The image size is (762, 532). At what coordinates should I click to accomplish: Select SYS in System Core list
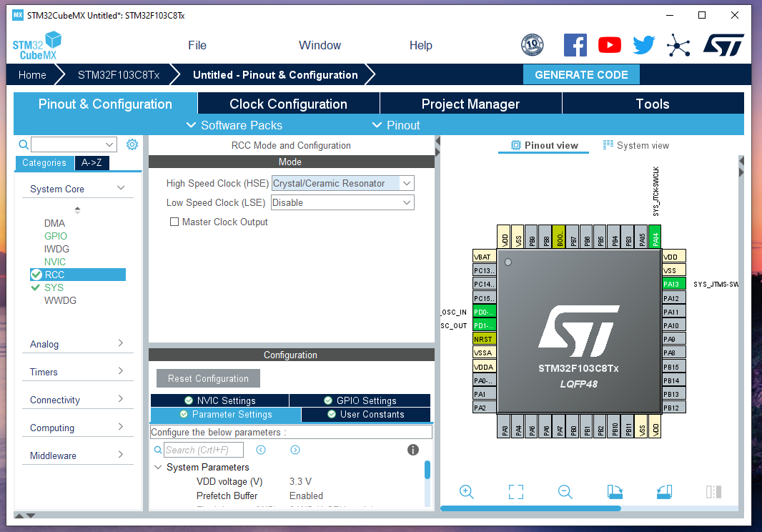tap(54, 287)
